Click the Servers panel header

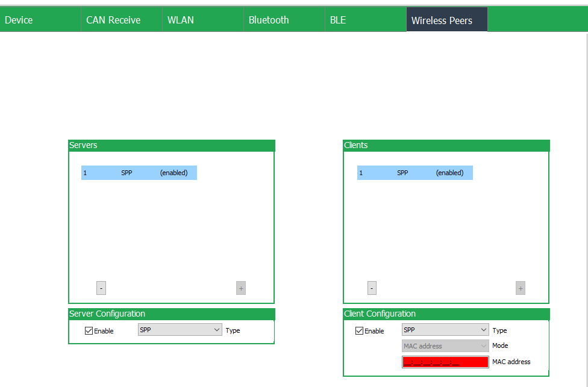[172, 145]
